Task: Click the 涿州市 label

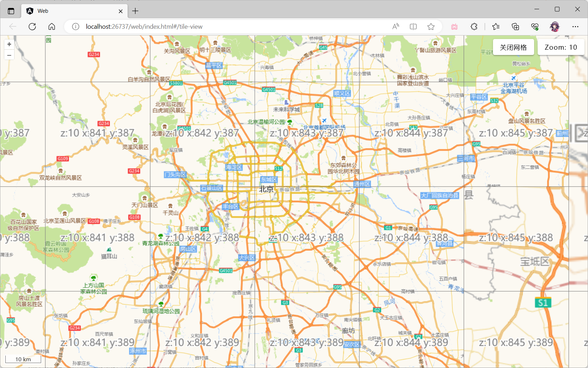Action: point(138,351)
